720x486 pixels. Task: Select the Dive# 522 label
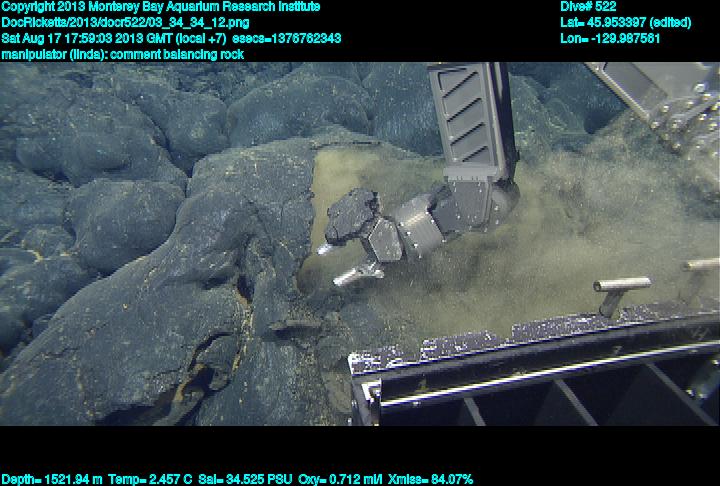[x=588, y=7]
